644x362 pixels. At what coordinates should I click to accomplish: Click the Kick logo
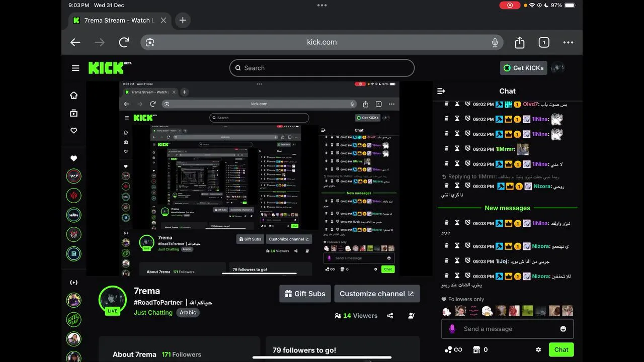point(110,68)
